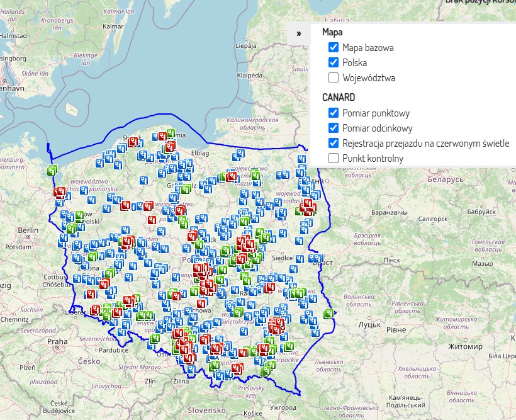
Task: Disable Pomiar punktowy markers
Action: (x=334, y=113)
